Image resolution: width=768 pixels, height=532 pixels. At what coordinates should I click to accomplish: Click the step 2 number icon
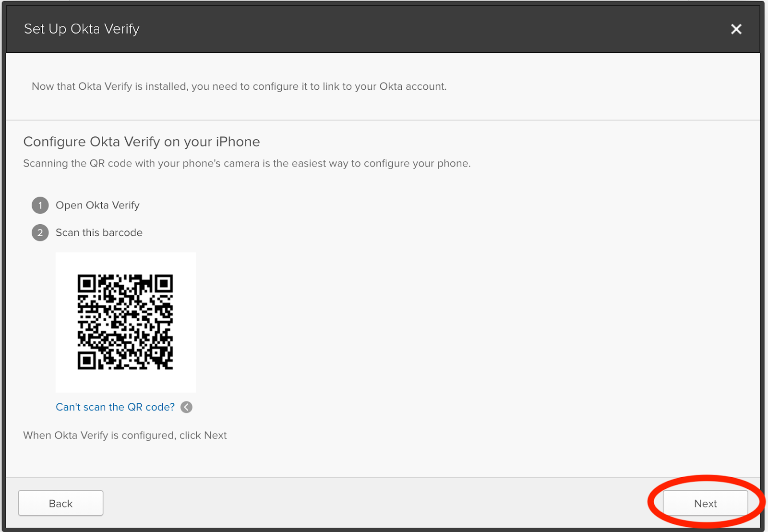(x=40, y=233)
